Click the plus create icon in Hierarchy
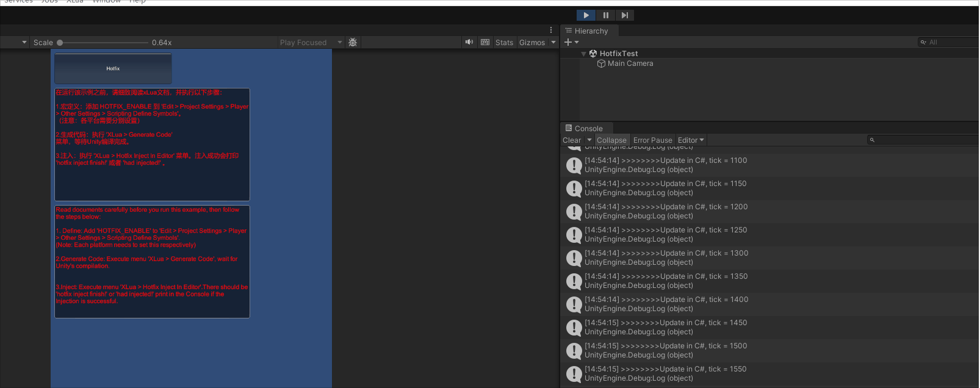This screenshot has height=388, width=980. [x=568, y=42]
